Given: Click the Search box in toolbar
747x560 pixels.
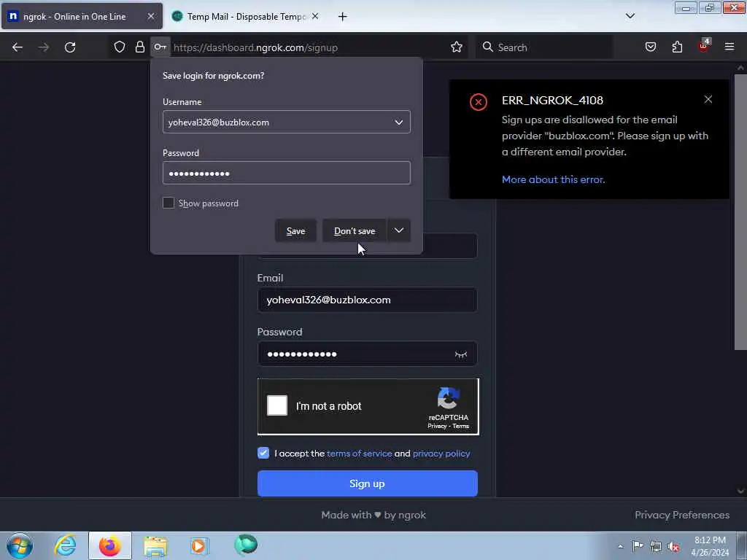Looking at the screenshot, I should click(x=544, y=47).
